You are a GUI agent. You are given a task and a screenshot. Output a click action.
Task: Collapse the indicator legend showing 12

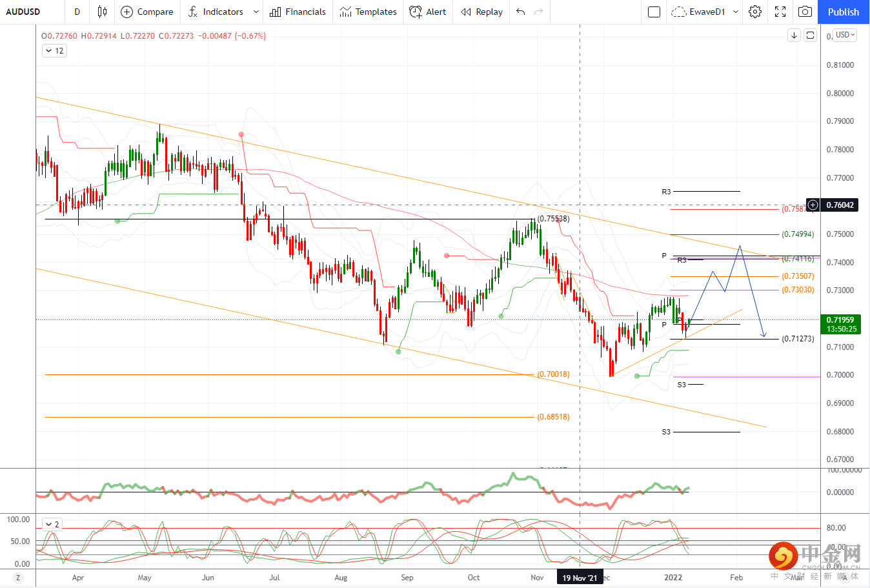[54, 51]
